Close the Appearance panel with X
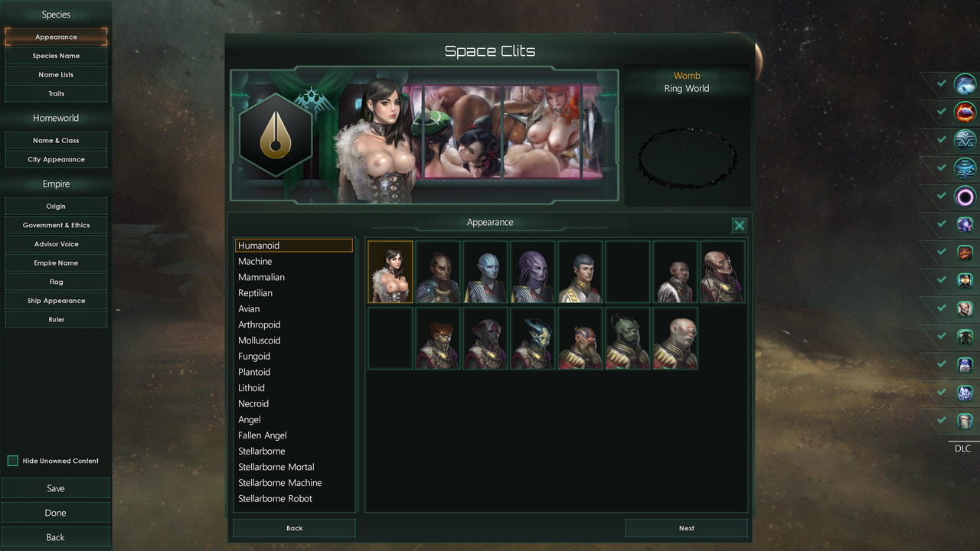980x551 pixels. pyautogui.click(x=739, y=225)
